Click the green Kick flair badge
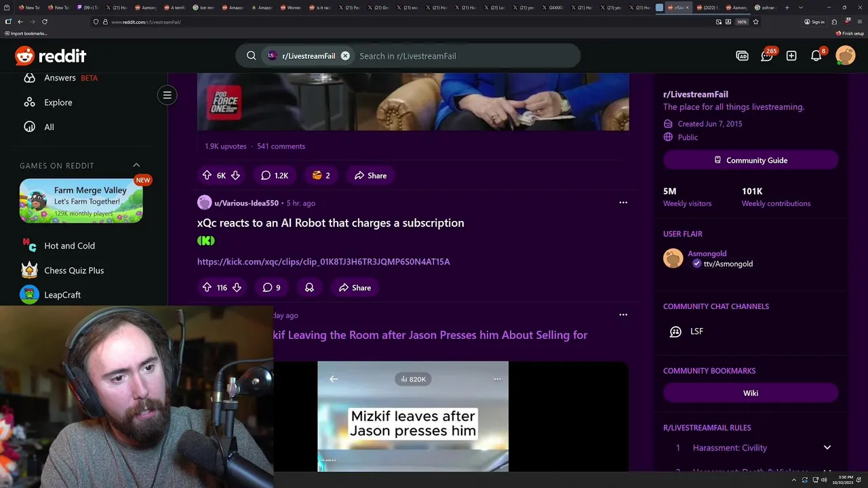Viewport: 868px width, 488px height. click(206, 241)
